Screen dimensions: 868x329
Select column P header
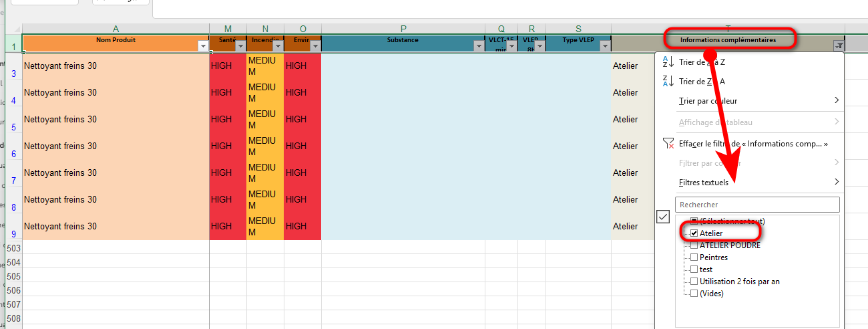click(403, 29)
